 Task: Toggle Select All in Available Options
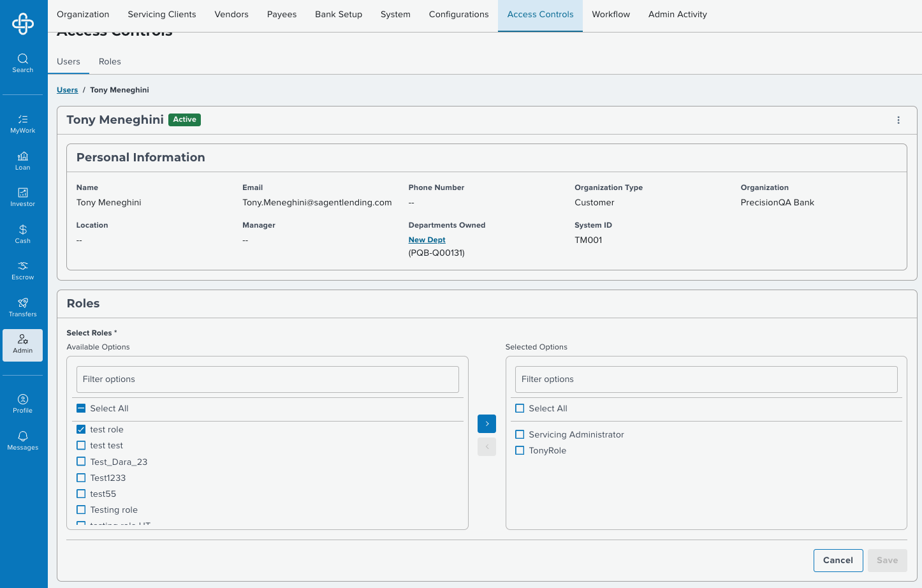click(81, 408)
